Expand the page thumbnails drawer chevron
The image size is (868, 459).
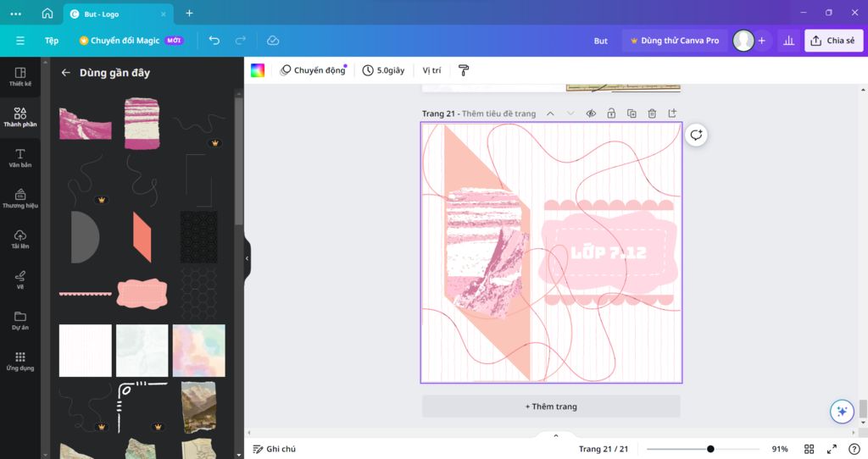[x=556, y=436]
